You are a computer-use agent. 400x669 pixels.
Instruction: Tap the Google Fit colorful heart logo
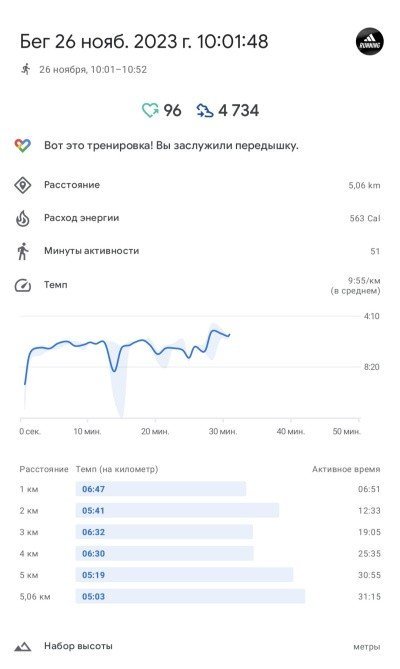coord(23,145)
